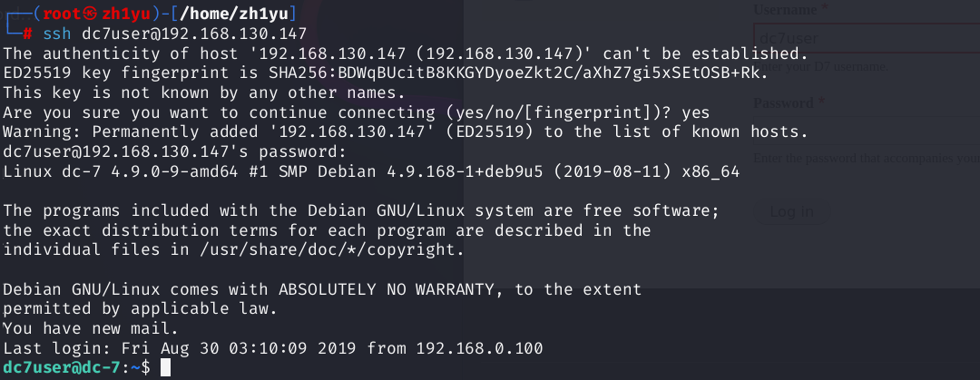
Task: Click the ABSOLUTELY NO WARRANTY text
Action: [387, 289]
